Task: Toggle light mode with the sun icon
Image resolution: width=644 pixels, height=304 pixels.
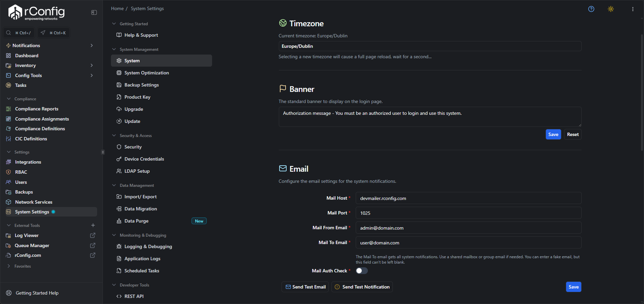Action: tap(611, 9)
